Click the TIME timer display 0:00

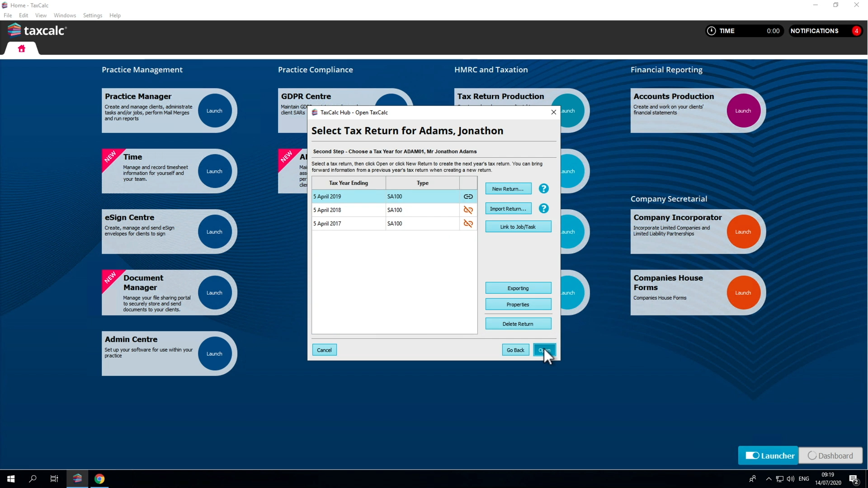(x=773, y=31)
